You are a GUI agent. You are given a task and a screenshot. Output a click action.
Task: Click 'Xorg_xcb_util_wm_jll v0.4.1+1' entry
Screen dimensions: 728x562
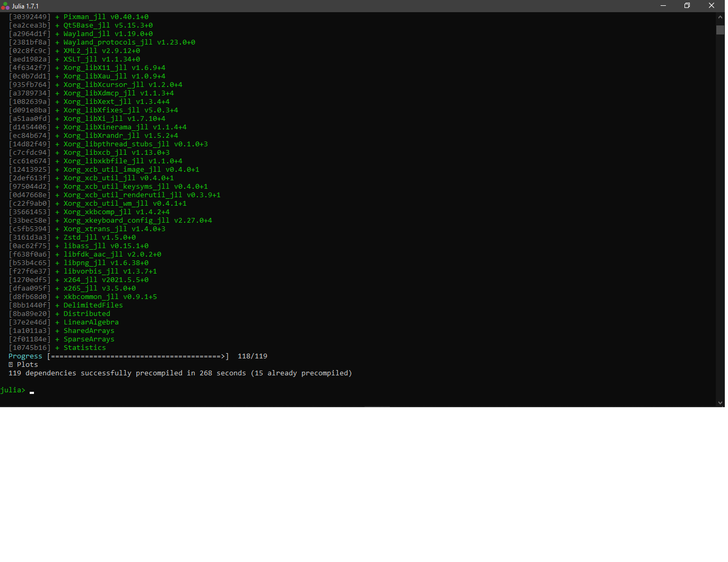pyautogui.click(x=125, y=204)
